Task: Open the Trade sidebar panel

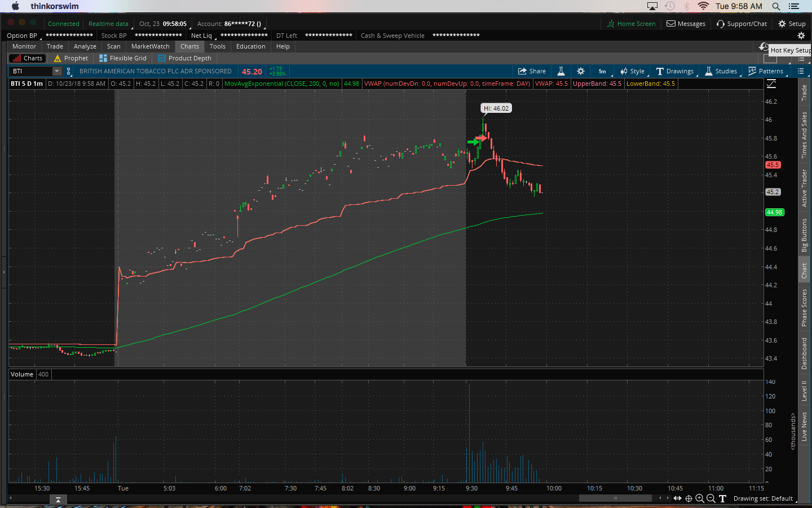Action: coord(805,92)
